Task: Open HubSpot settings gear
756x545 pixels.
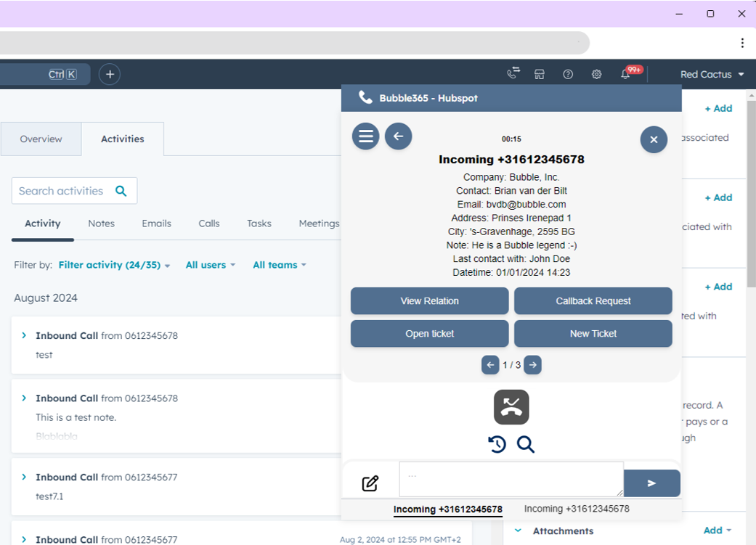Action: pyautogui.click(x=596, y=74)
